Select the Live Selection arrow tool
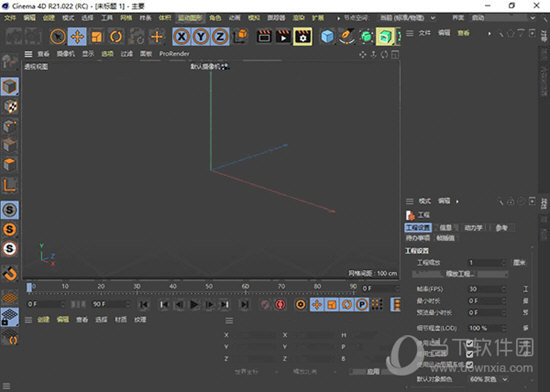The height and width of the screenshot is (392, 550). click(x=58, y=37)
